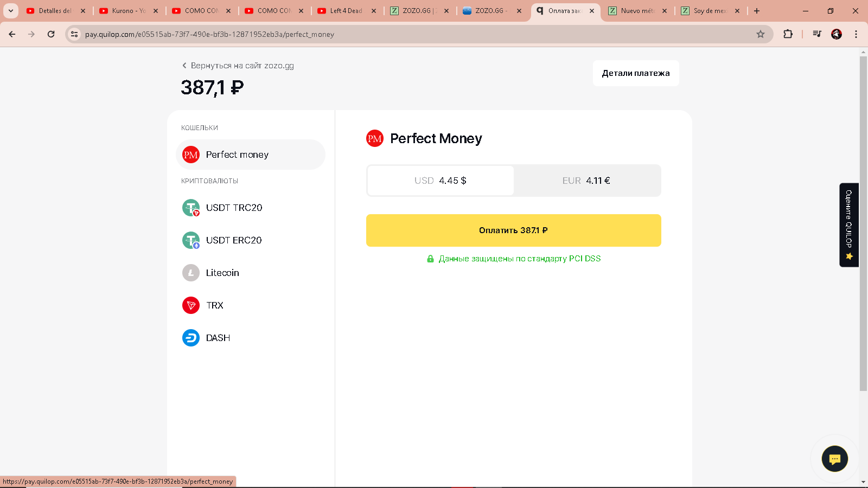Switch to the Left 4 Dead tab

tap(346, 11)
